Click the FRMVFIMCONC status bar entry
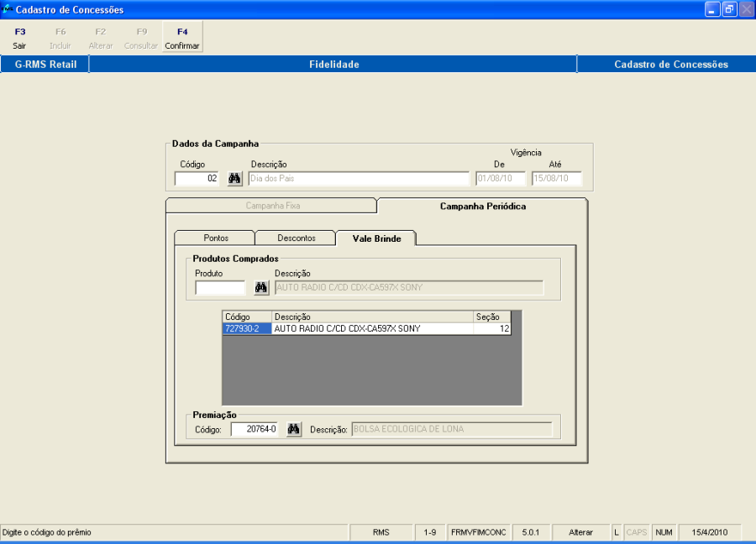756x544 pixels. click(478, 532)
